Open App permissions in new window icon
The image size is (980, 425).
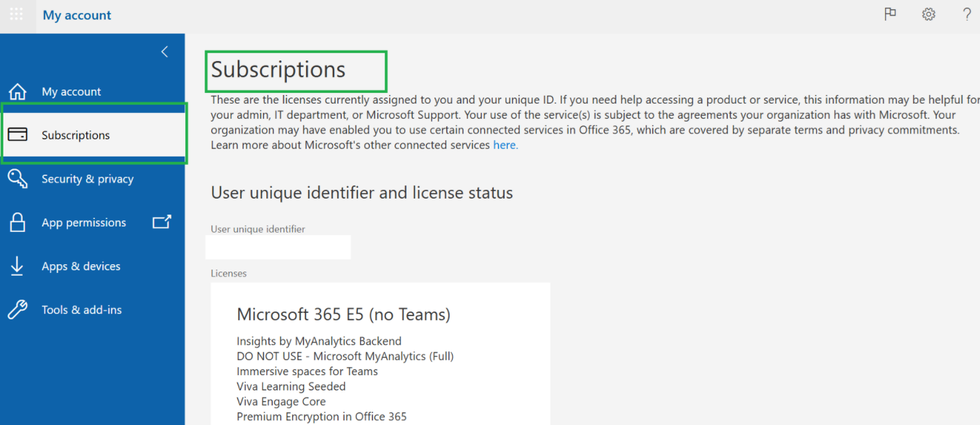pos(161,222)
